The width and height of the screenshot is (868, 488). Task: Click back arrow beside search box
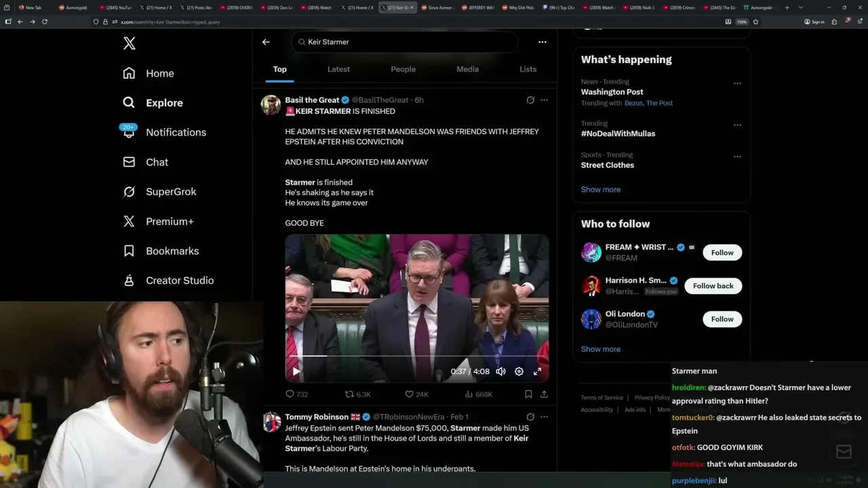[x=266, y=42]
